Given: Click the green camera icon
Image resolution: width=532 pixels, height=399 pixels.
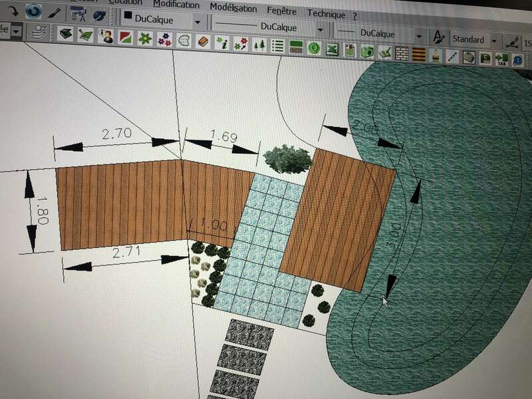Looking at the screenshot, I should (x=366, y=51).
